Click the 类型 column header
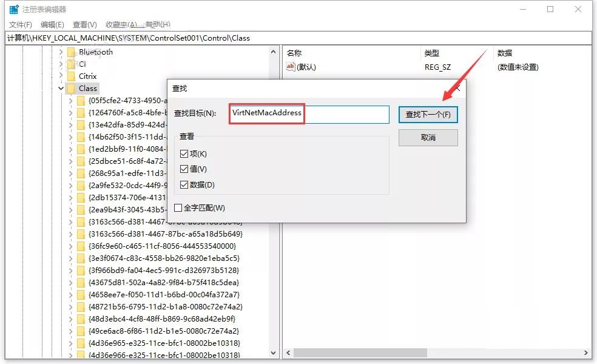 (x=432, y=53)
